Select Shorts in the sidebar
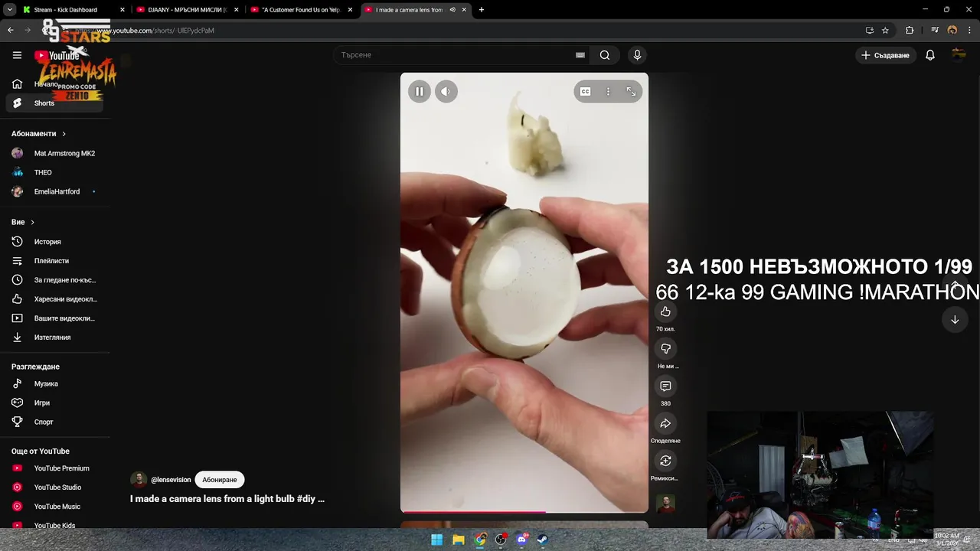 (54, 103)
